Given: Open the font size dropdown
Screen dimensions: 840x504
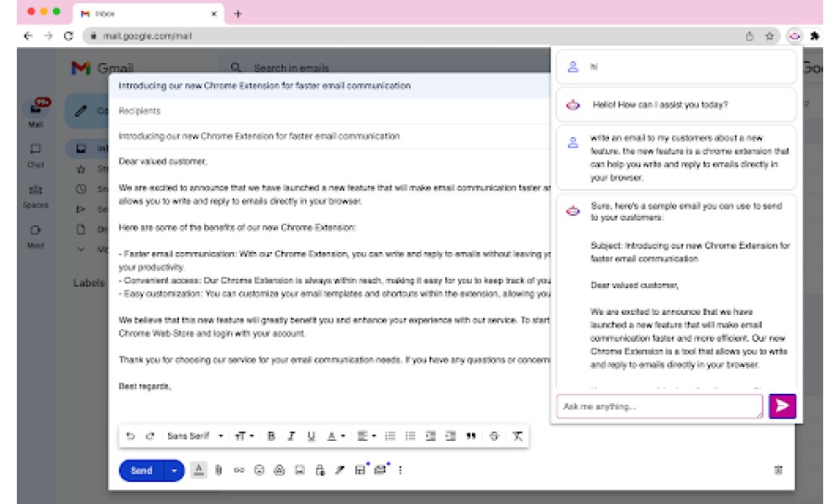Looking at the screenshot, I should (x=244, y=436).
